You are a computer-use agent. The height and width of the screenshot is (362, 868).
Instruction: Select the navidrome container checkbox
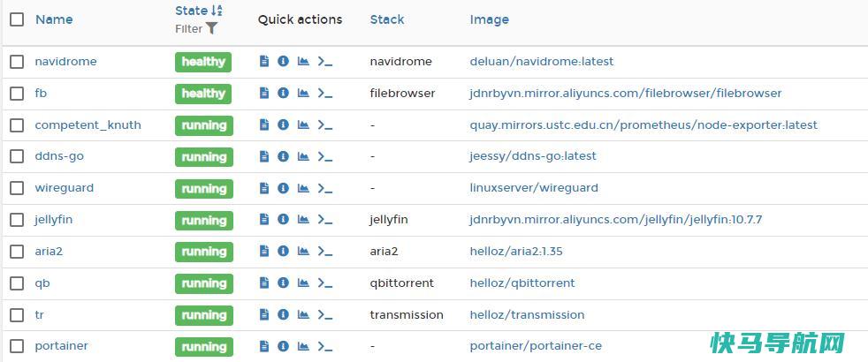pyautogui.click(x=17, y=61)
